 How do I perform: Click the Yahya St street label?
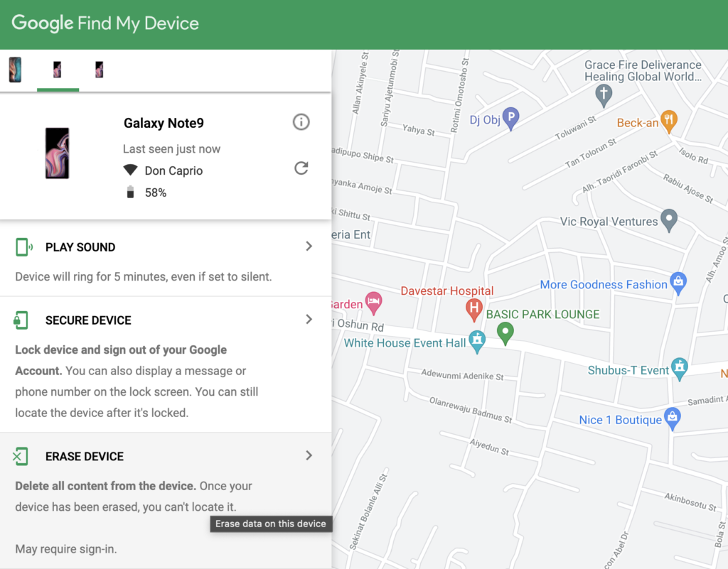(419, 130)
